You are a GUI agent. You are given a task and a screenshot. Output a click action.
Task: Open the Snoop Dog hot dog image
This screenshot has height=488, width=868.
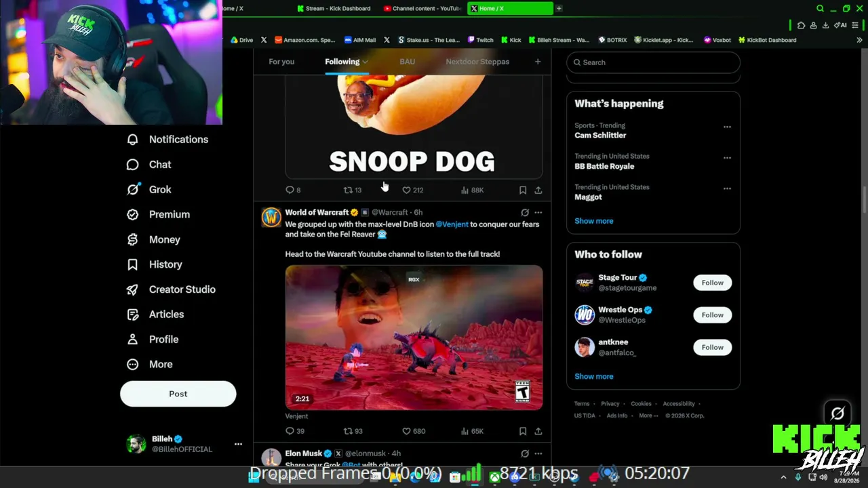point(414,126)
